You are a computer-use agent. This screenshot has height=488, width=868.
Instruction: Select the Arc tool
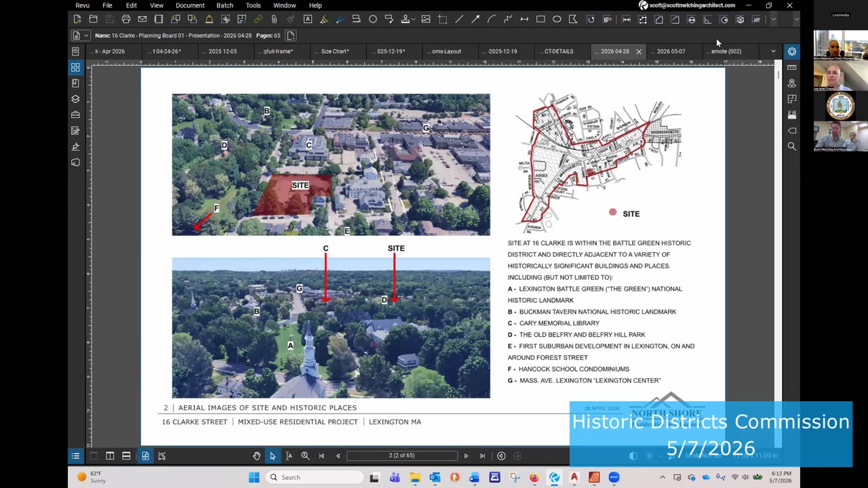pyautogui.click(x=492, y=19)
